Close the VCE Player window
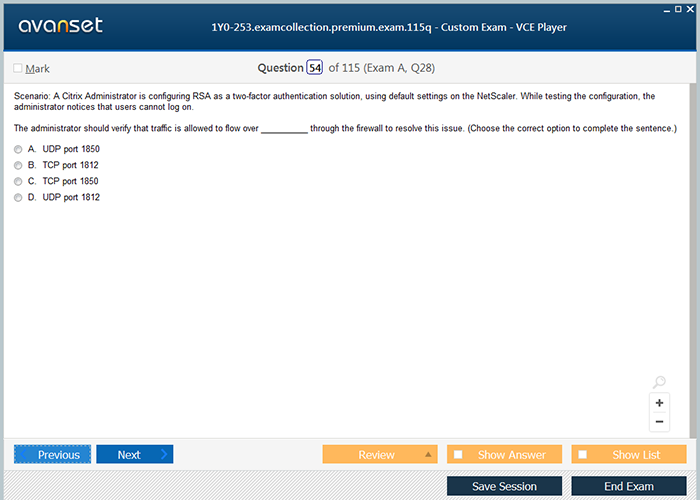The width and height of the screenshot is (700, 500). coord(692,7)
